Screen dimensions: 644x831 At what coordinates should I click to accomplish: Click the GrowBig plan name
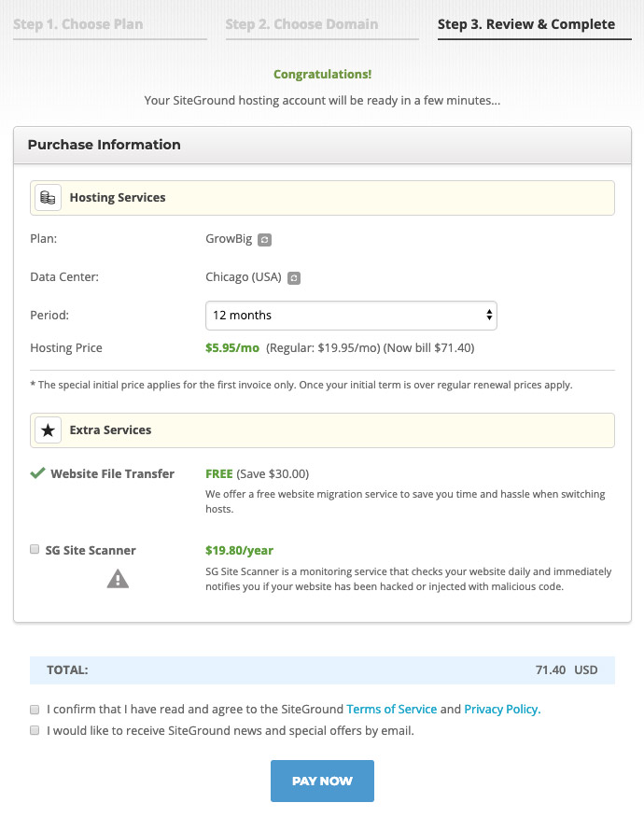tap(229, 239)
